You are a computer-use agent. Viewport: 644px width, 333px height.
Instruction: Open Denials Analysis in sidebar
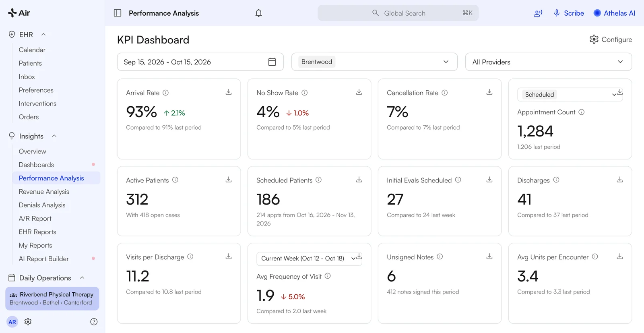click(42, 205)
